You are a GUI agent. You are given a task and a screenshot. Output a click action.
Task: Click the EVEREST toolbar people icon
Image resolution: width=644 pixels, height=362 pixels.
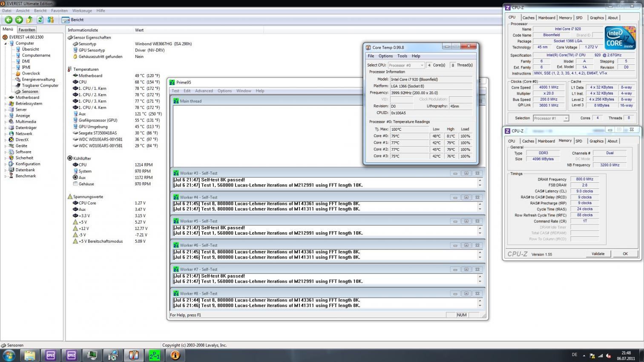(x=50, y=20)
